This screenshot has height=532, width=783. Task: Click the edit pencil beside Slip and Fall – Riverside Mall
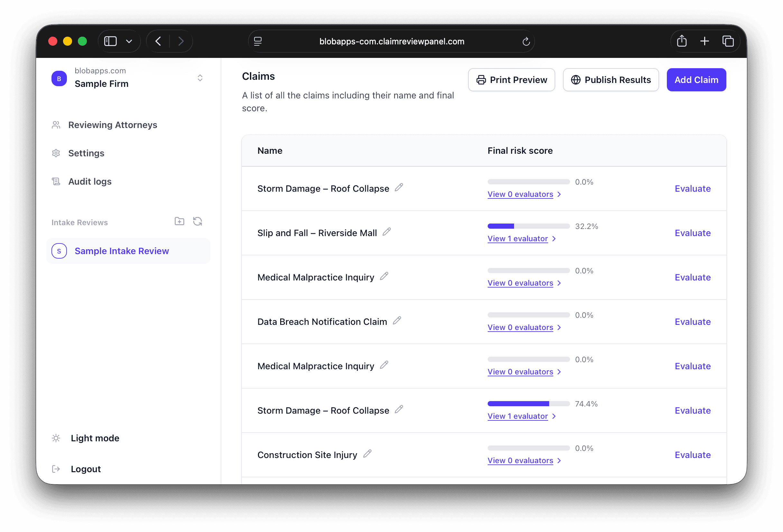point(387,232)
